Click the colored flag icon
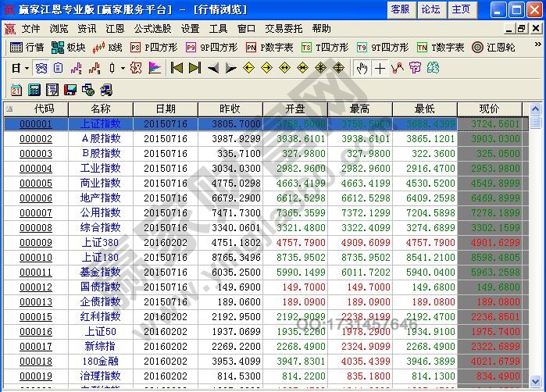This screenshot has height=392, width=546. (x=155, y=68)
